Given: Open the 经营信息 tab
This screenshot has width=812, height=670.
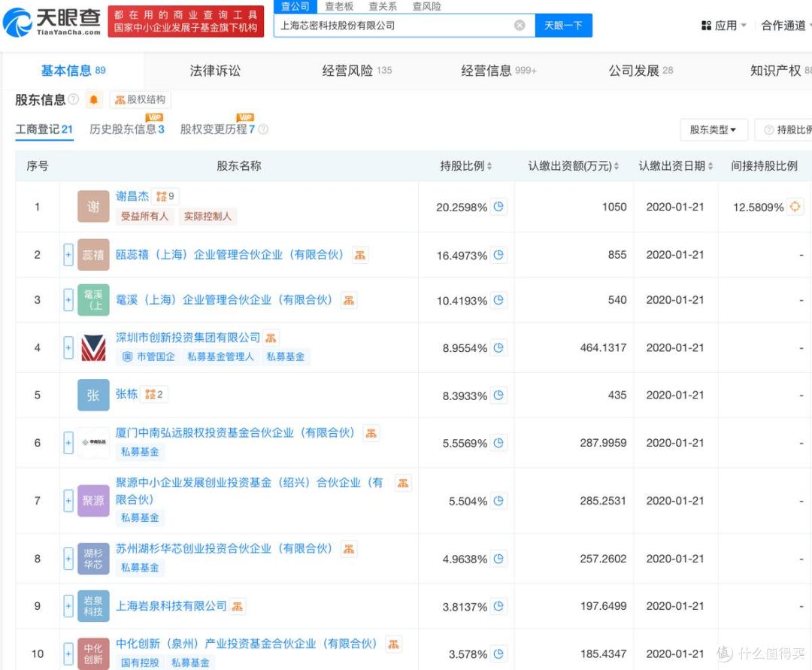Looking at the screenshot, I should pyautogui.click(x=498, y=71).
